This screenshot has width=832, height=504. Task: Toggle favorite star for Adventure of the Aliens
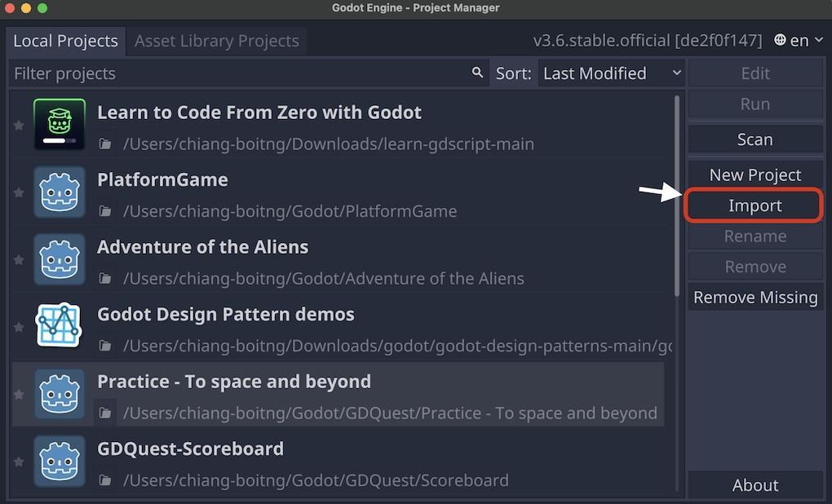click(x=19, y=259)
